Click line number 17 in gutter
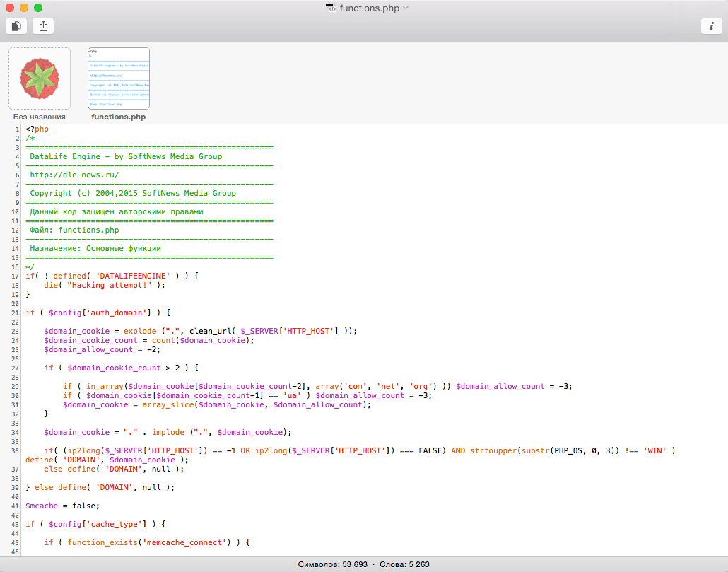The height and width of the screenshot is (572, 728). click(x=16, y=276)
